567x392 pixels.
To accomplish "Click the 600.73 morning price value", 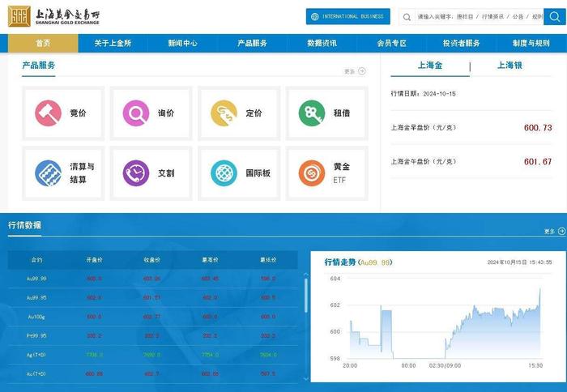I will pyautogui.click(x=538, y=128).
